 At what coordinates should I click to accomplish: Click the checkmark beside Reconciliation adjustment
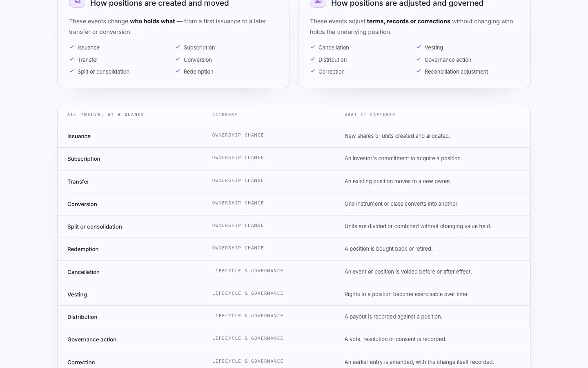(x=419, y=71)
